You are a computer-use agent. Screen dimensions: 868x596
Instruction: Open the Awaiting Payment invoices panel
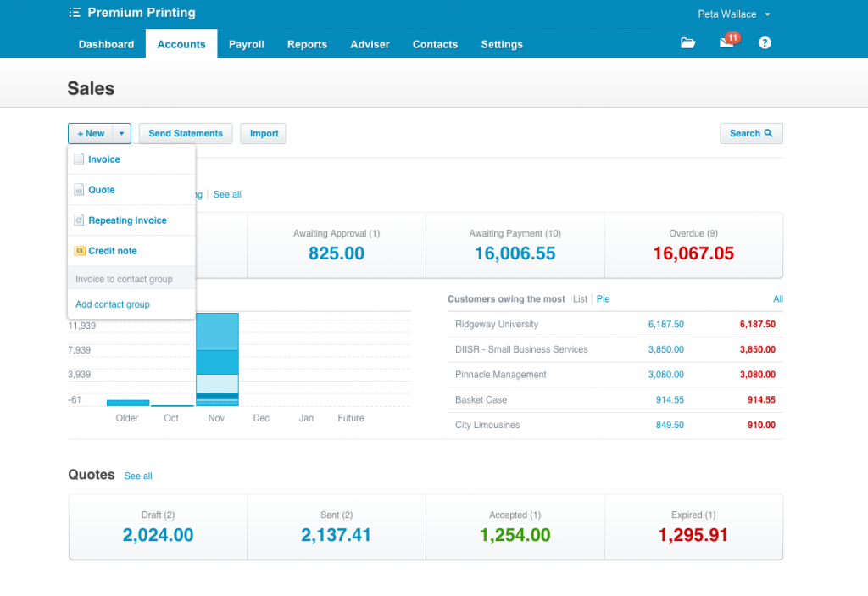[515, 246]
